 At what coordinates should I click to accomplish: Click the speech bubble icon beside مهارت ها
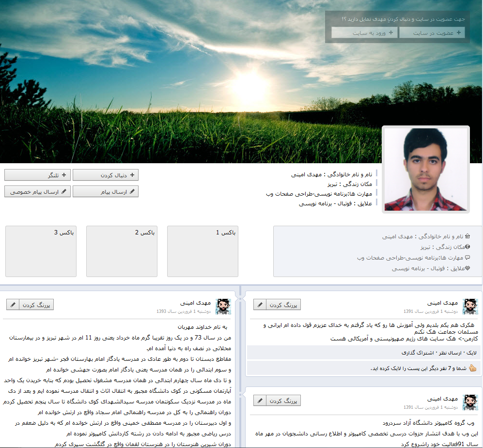click(467, 258)
